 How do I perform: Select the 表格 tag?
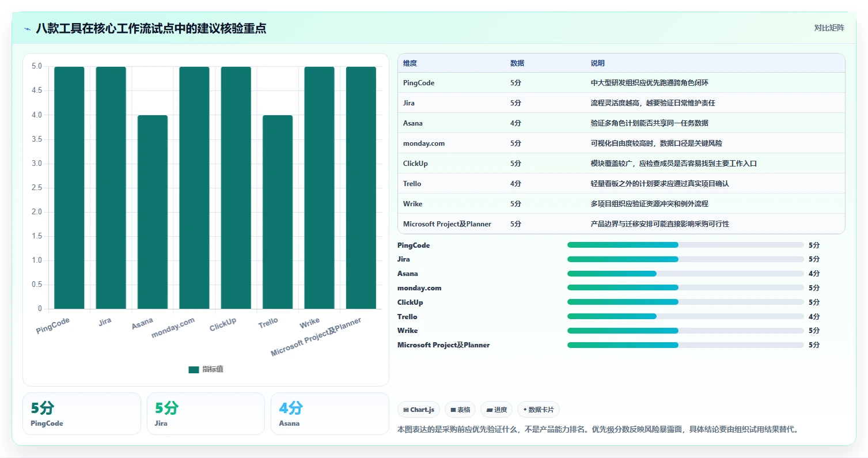[x=460, y=410]
